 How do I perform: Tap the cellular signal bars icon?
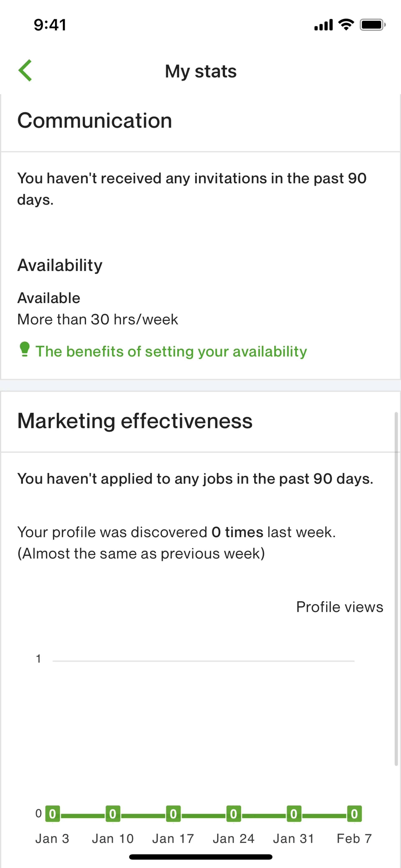tap(323, 25)
